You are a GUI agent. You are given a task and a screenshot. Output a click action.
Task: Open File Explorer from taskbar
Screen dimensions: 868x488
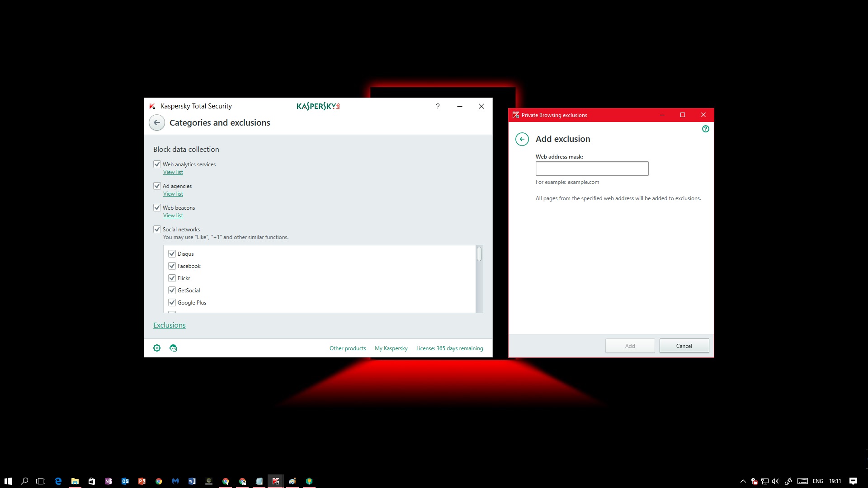click(75, 481)
